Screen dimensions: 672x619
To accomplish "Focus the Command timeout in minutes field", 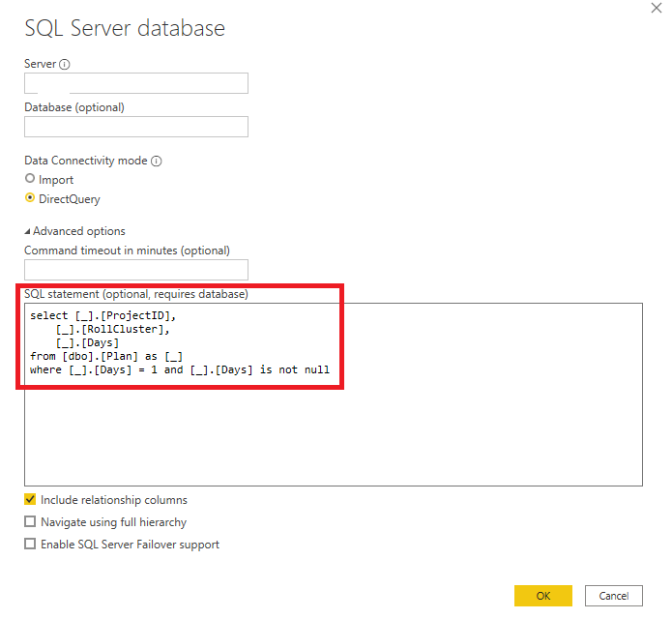I will point(136,270).
